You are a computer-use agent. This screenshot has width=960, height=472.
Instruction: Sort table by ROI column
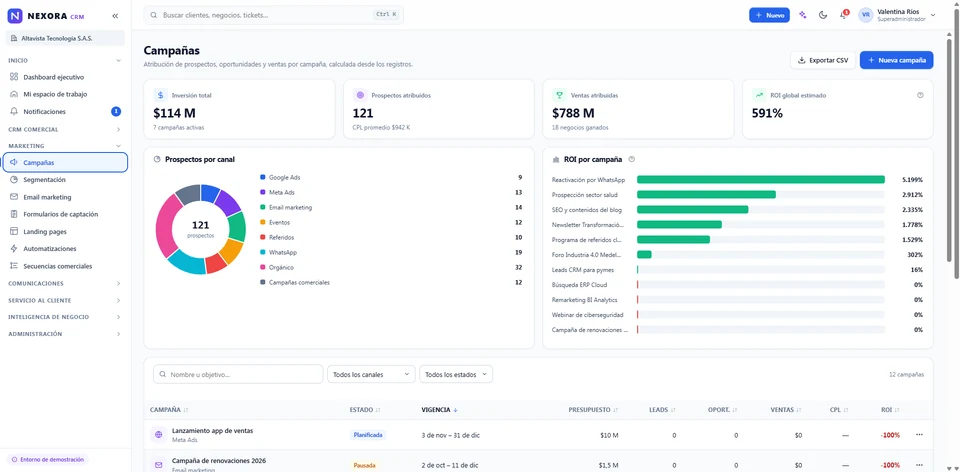[899, 410]
